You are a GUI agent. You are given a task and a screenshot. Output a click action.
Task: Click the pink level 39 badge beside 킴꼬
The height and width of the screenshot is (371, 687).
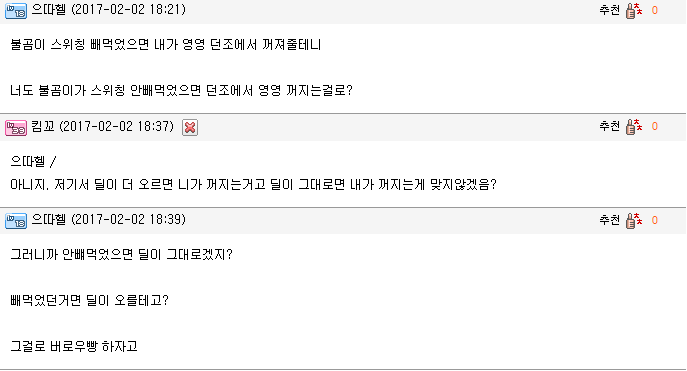click(16, 128)
